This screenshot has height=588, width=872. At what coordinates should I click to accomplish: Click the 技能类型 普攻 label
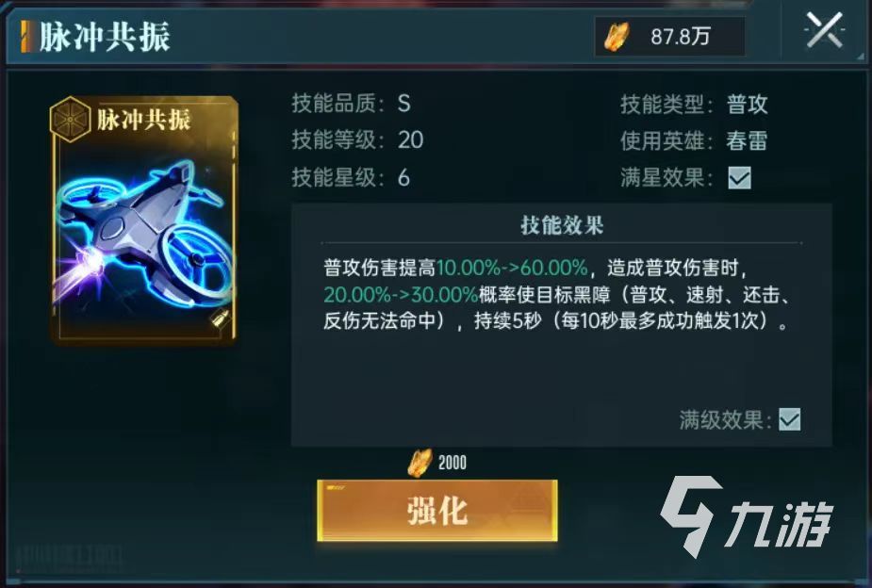pos(747,104)
